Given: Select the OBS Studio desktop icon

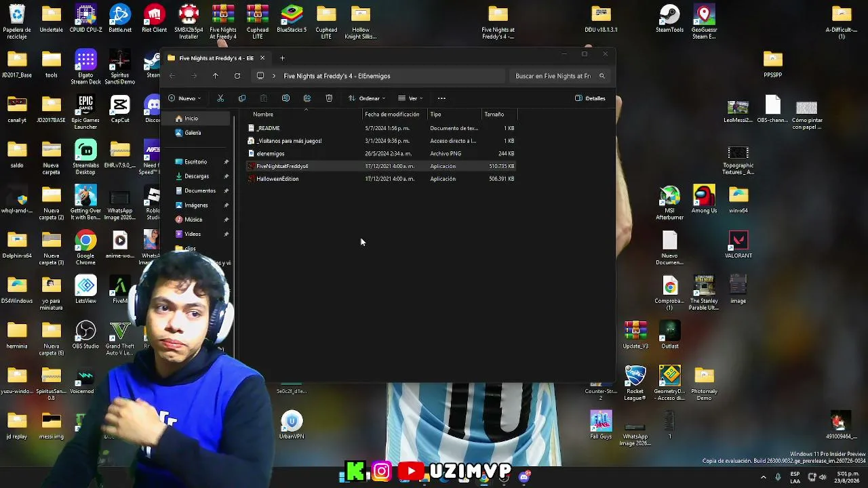Looking at the screenshot, I should [85, 335].
